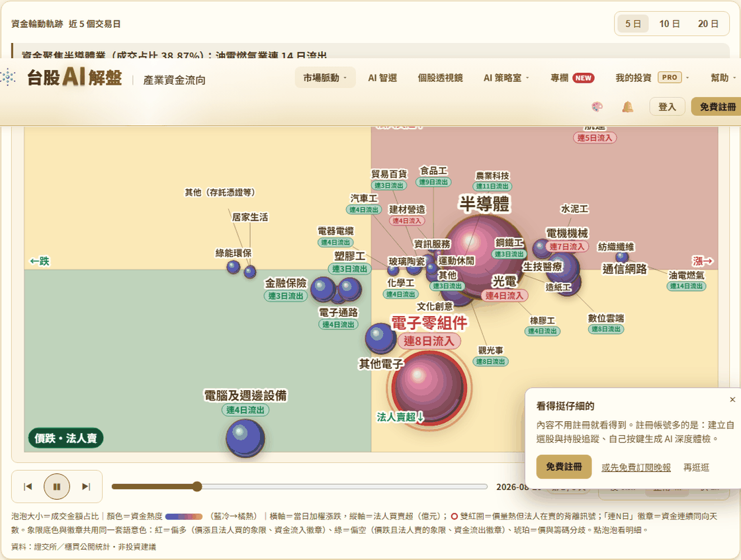The height and width of the screenshot is (560, 741).
Task: Click the 電器電纜 label
Action: click(x=335, y=231)
